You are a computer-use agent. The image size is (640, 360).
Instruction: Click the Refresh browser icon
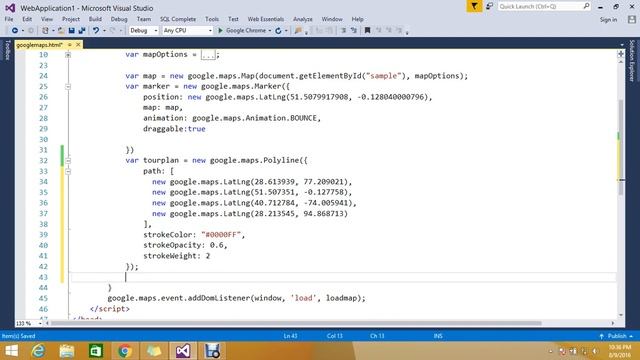tap(278, 31)
